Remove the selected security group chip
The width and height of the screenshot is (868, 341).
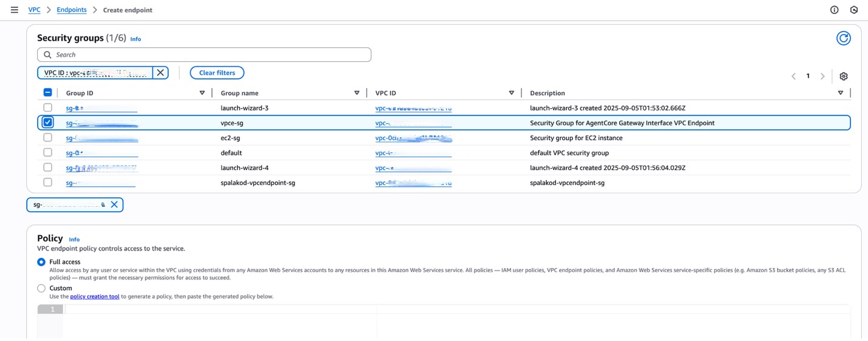[x=114, y=204]
